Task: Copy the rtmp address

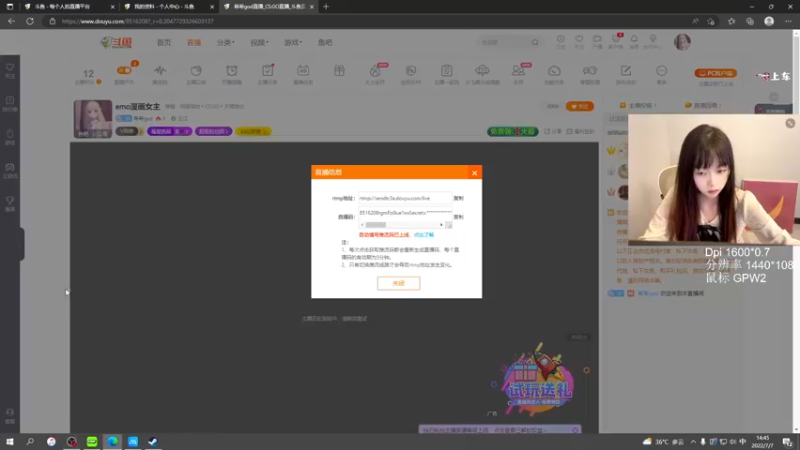Action: pyautogui.click(x=458, y=198)
